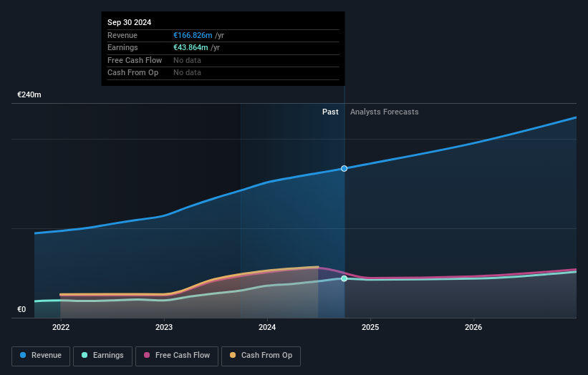Click the €0 y-axis label
Screen dimensions: 588x375
(x=21, y=309)
